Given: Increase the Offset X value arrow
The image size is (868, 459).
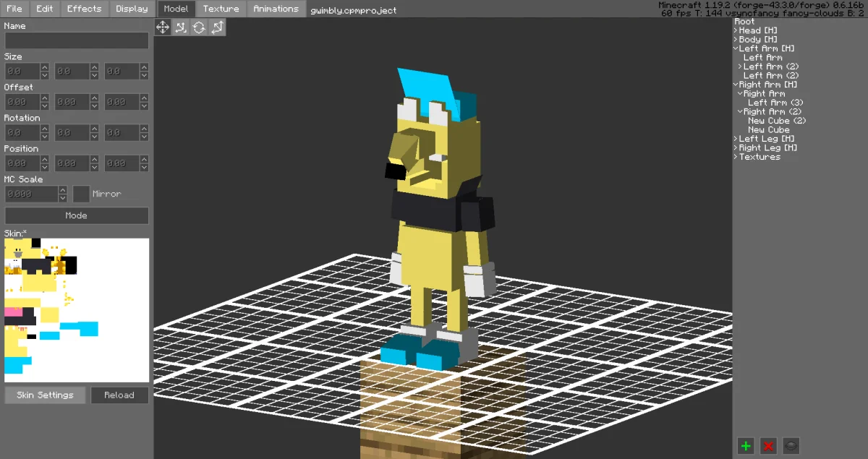Looking at the screenshot, I should (x=45, y=98).
